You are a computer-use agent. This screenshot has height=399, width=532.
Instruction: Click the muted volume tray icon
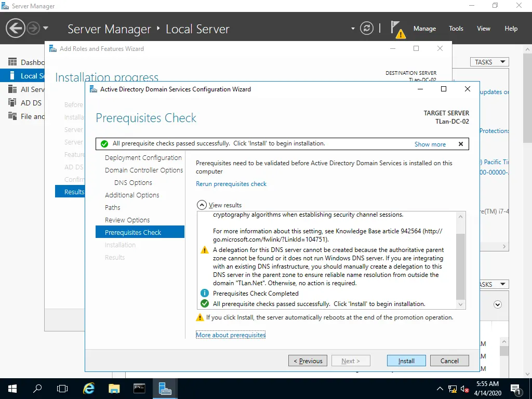tap(465, 389)
